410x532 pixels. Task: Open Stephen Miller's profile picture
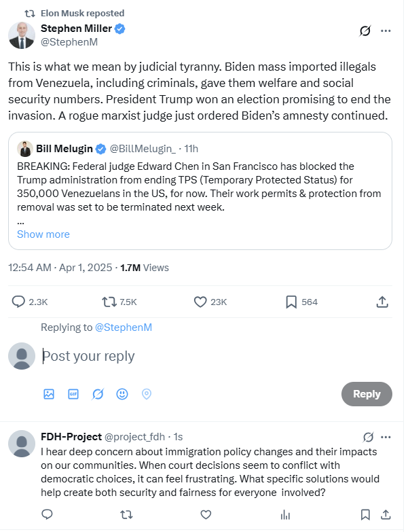[22, 35]
